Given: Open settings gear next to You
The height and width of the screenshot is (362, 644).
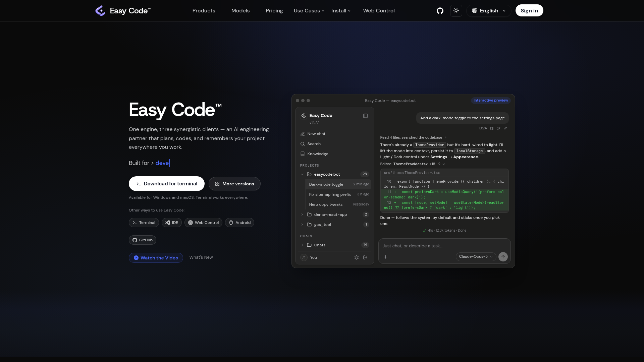Looking at the screenshot, I should (357, 257).
